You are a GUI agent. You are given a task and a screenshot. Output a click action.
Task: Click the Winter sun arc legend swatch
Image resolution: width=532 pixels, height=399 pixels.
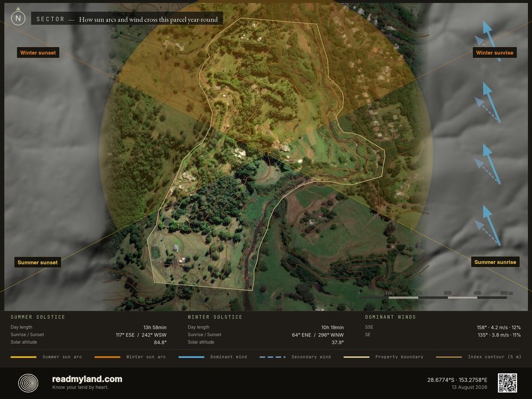[107, 357]
